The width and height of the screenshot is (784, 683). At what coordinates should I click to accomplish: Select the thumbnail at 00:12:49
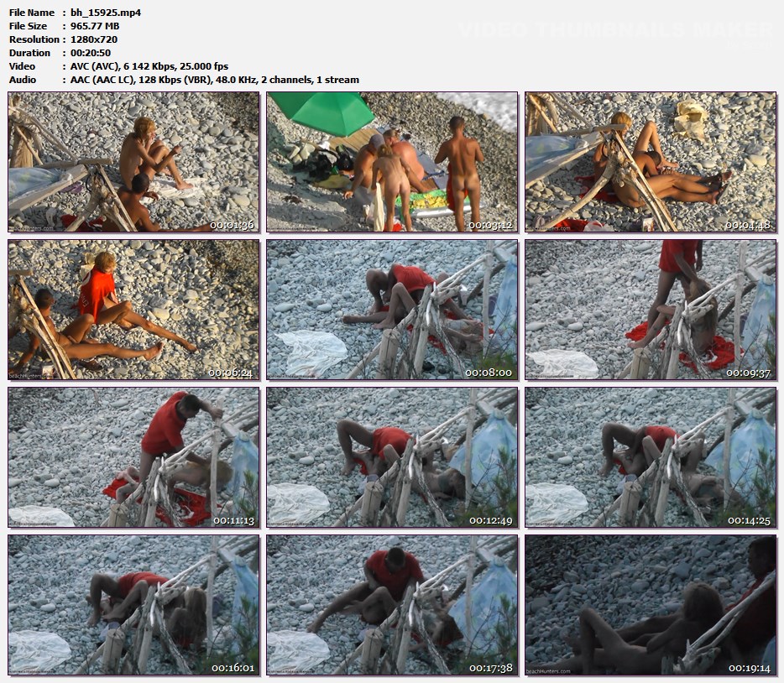pos(392,457)
